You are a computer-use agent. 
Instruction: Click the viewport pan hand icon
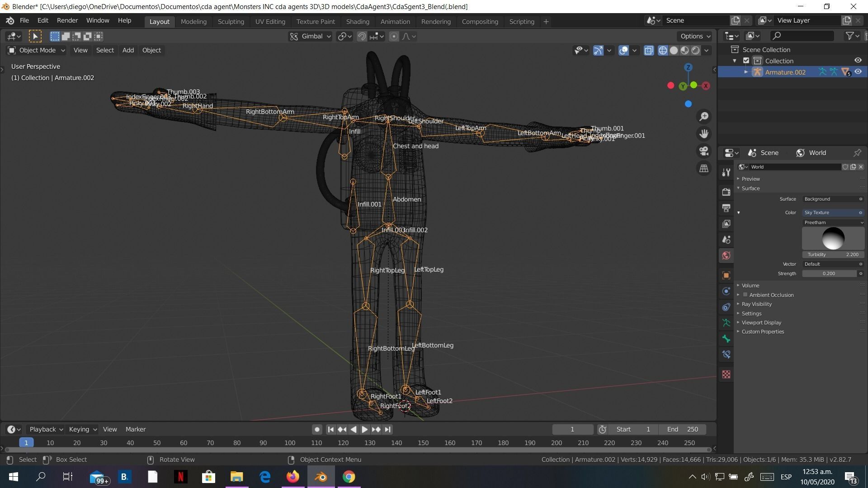click(704, 134)
